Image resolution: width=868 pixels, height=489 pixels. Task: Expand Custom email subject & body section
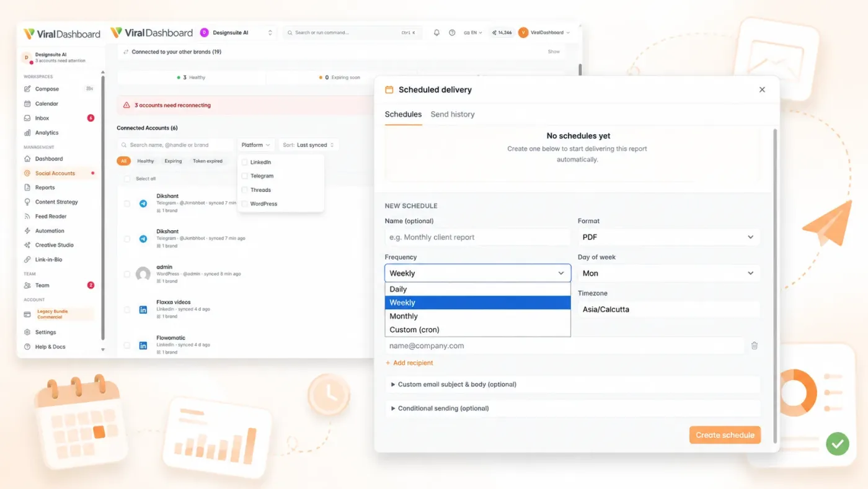tap(572, 384)
